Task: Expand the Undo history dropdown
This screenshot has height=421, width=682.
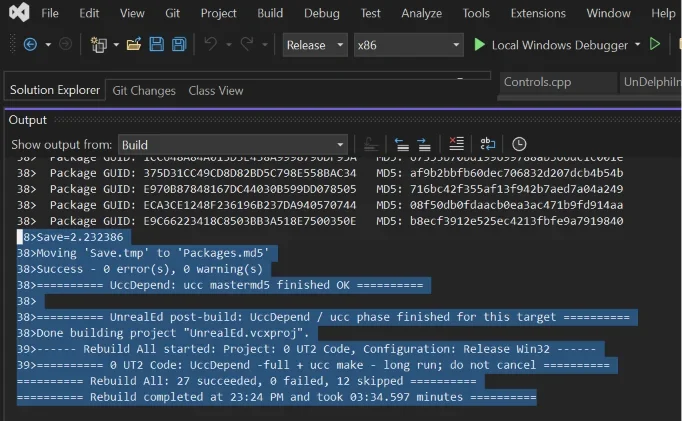Action: (229, 44)
